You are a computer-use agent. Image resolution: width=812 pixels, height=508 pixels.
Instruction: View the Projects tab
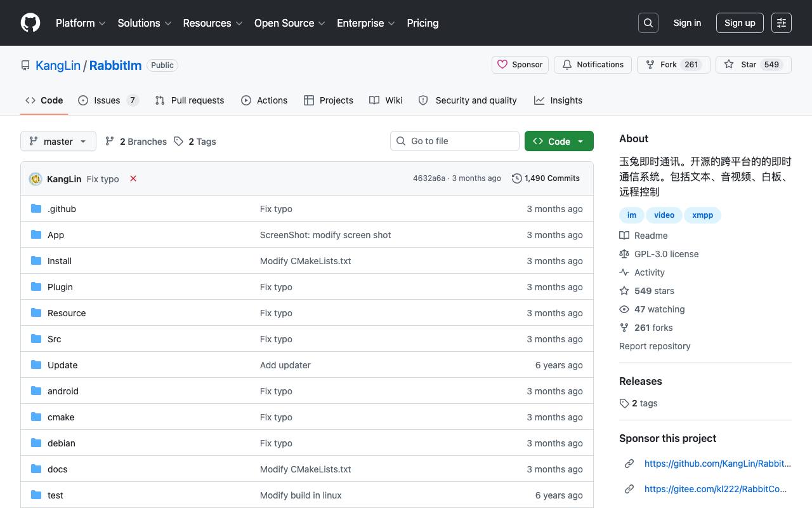click(329, 100)
